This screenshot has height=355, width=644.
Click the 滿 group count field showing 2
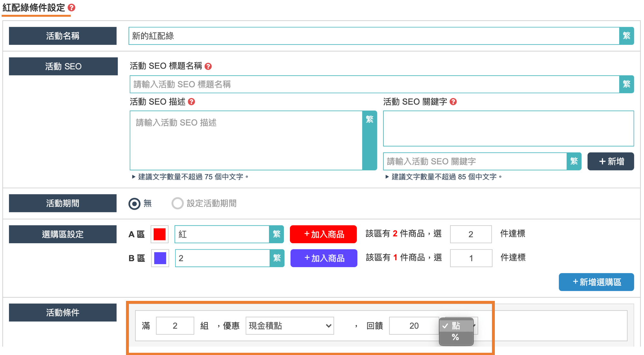[175, 326]
